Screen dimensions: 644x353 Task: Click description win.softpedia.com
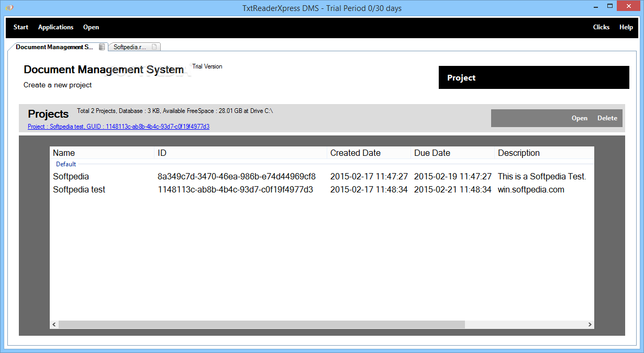pos(531,190)
